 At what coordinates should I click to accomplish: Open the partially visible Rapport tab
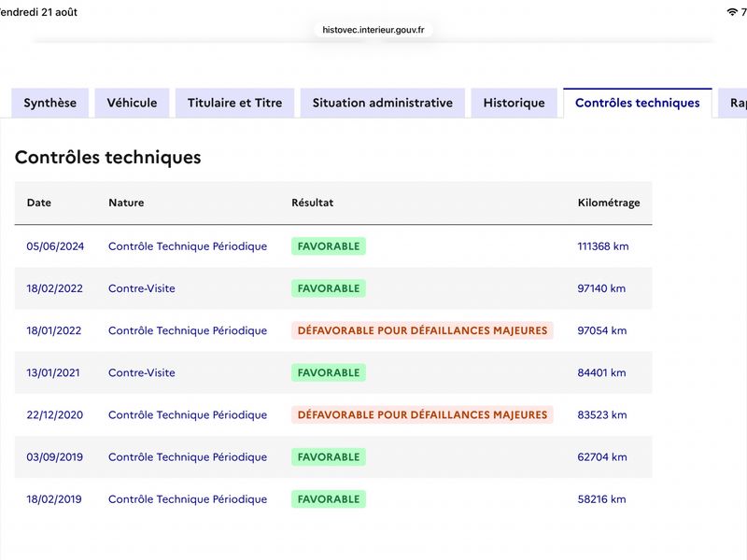pos(733,103)
